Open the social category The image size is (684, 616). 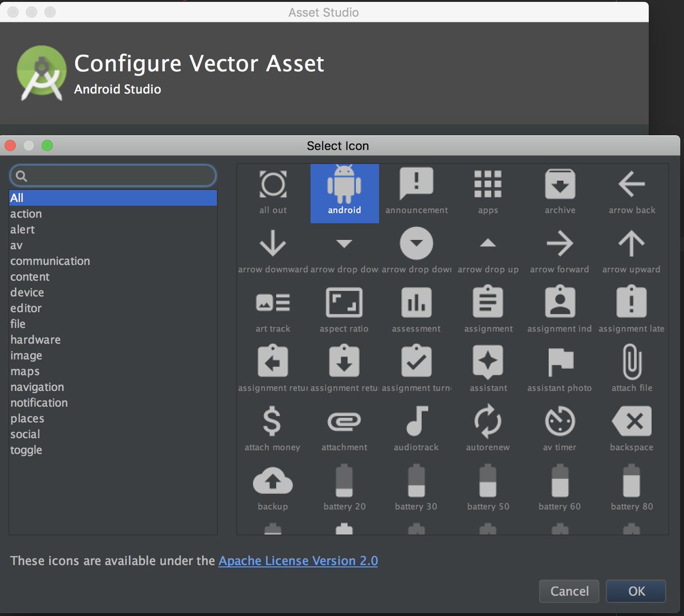(x=113, y=434)
